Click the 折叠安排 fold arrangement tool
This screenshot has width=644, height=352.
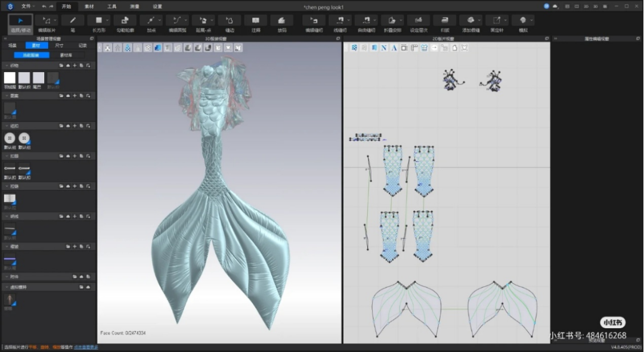[x=392, y=24]
